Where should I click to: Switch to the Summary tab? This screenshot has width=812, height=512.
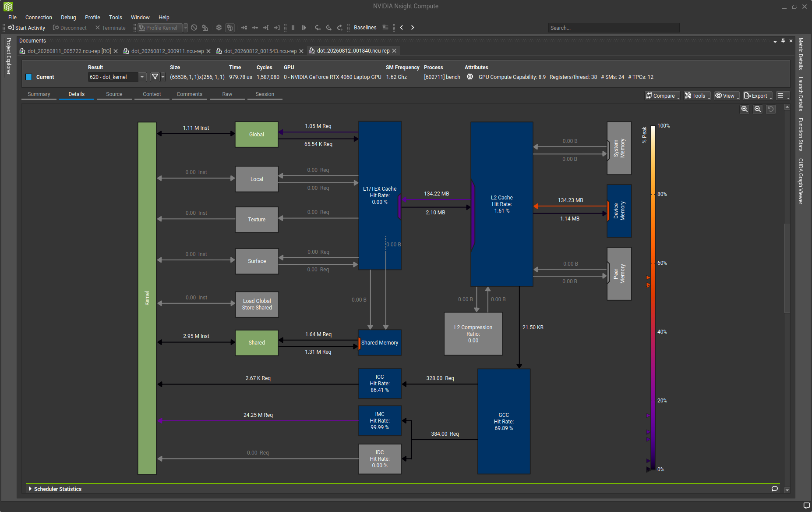(39, 94)
